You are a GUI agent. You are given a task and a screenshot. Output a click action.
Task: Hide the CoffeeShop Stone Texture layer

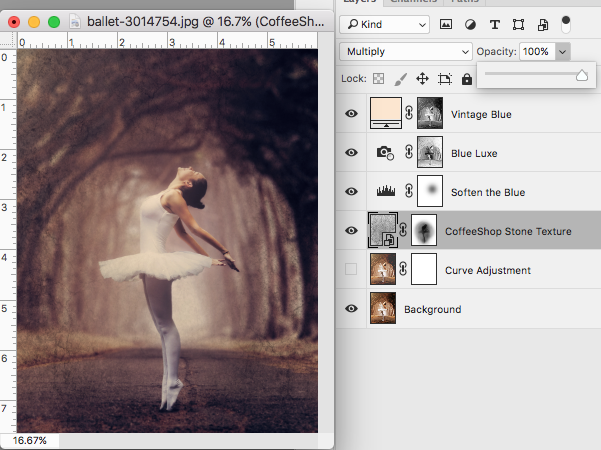pos(351,230)
